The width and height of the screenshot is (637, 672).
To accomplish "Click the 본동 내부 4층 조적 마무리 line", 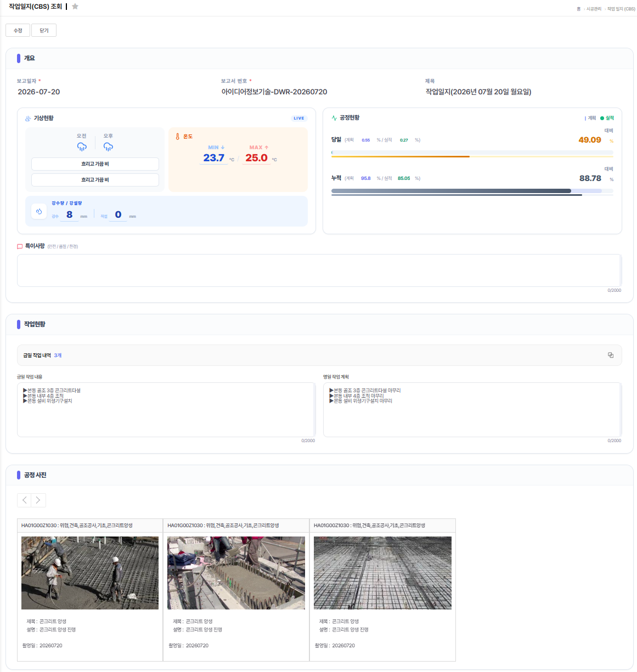I will [357, 396].
